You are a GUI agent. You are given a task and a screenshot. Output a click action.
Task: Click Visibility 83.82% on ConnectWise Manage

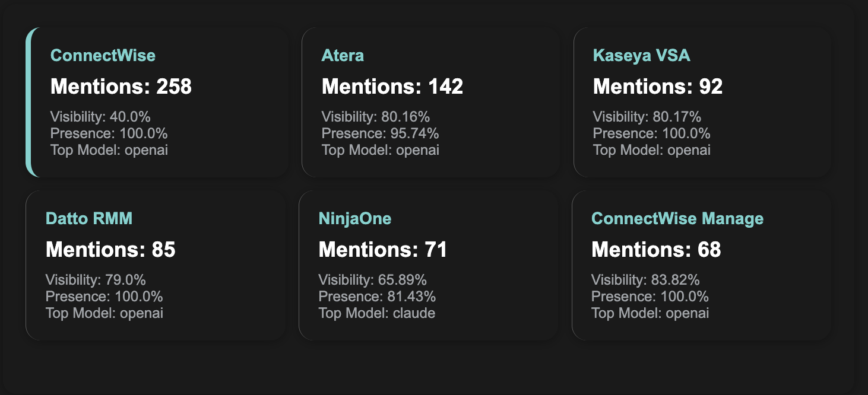(x=645, y=280)
